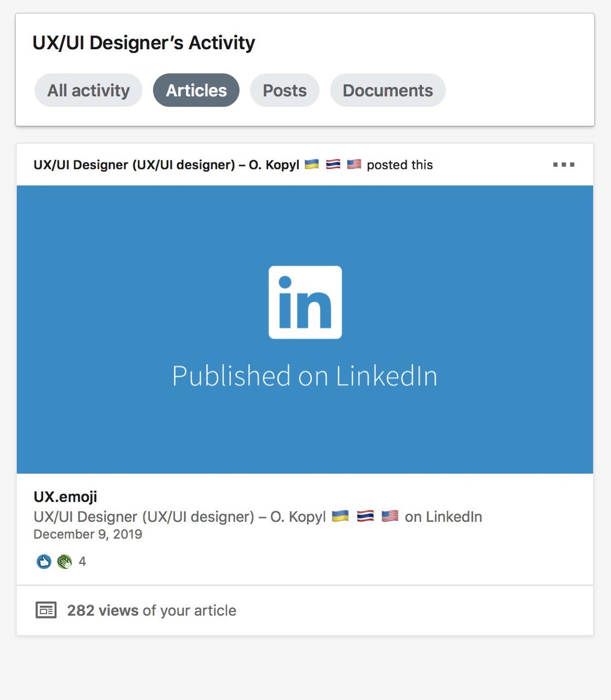Show All activity filter
The image size is (611, 700).
click(89, 90)
